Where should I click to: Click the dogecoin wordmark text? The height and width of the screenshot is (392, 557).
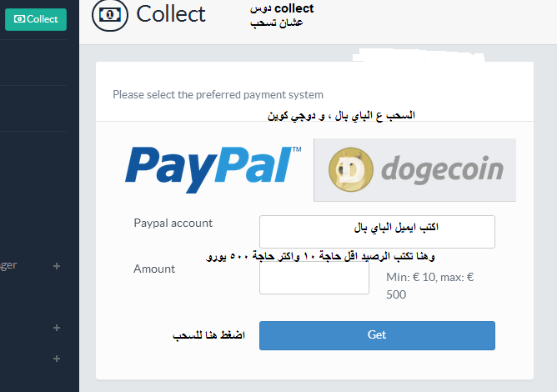point(442,170)
